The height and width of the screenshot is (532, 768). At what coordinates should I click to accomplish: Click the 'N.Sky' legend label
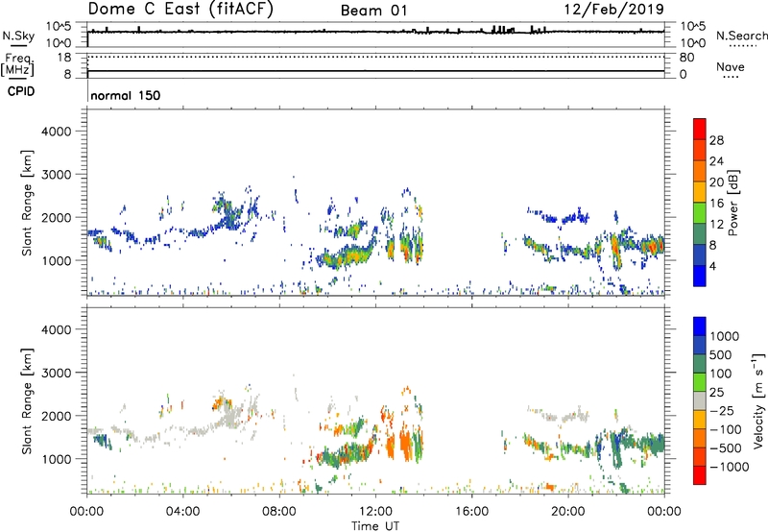18,36
